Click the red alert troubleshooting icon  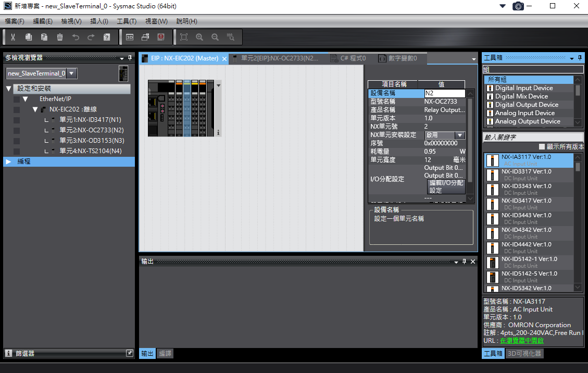click(x=161, y=37)
